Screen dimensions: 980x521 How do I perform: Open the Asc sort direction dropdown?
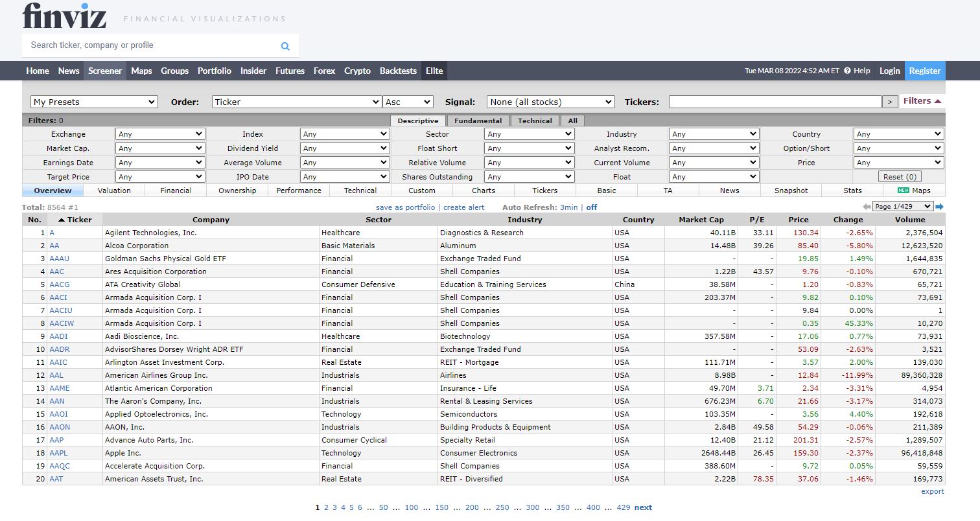(408, 102)
